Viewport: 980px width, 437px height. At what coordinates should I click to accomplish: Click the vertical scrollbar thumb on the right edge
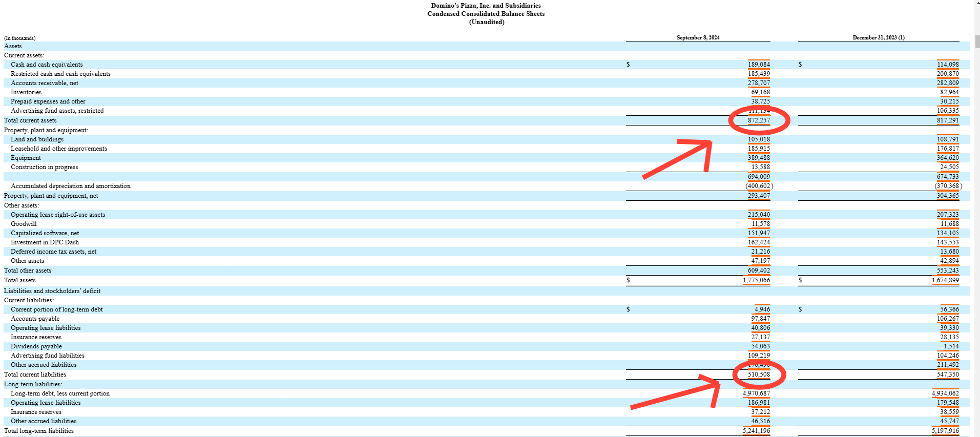click(x=977, y=42)
